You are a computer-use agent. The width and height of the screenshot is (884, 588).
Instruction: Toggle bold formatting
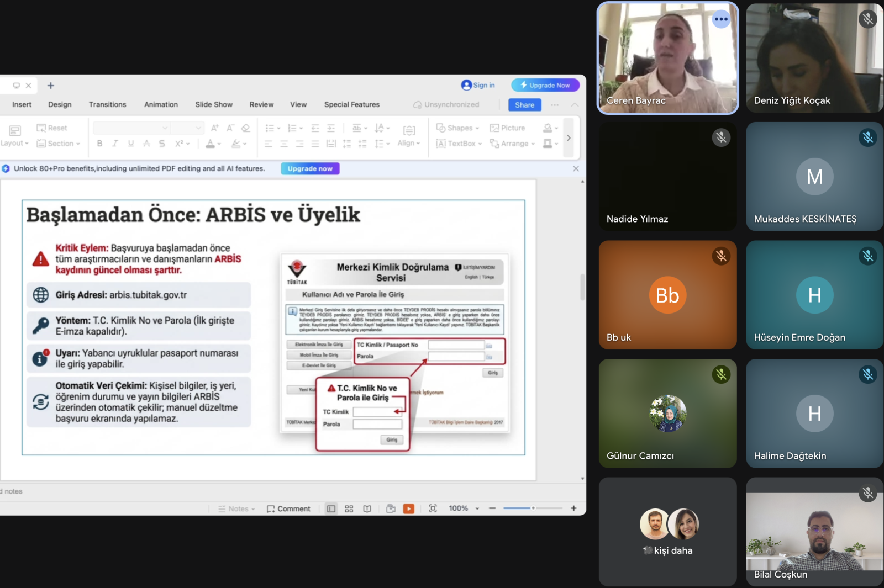coord(99,144)
